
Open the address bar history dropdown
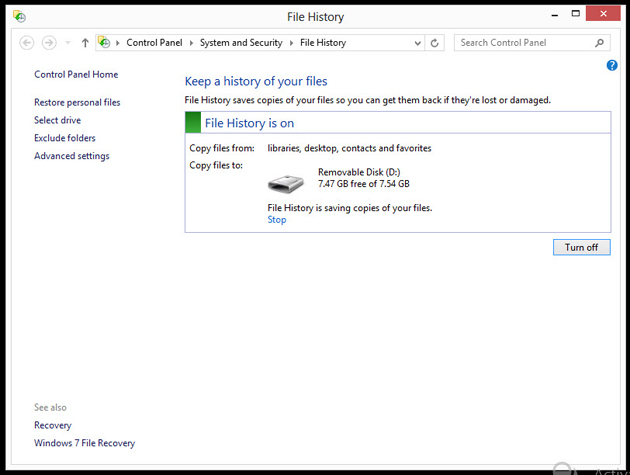click(x=418, y=43)
